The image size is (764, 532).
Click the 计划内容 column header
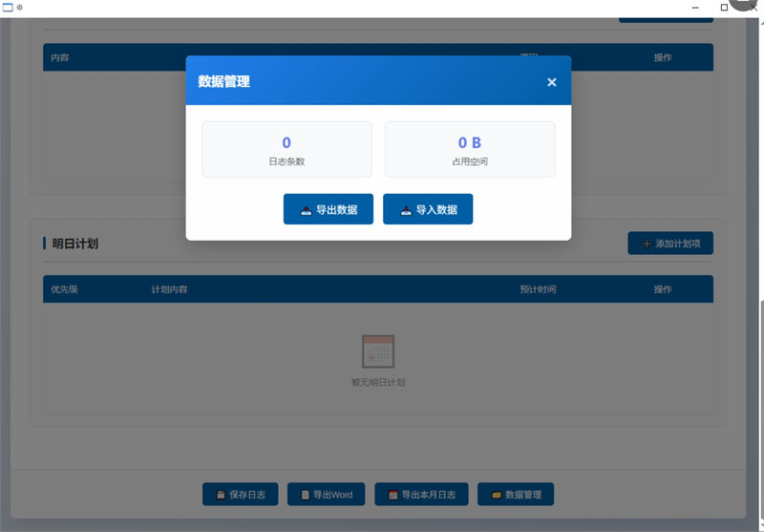169,289
